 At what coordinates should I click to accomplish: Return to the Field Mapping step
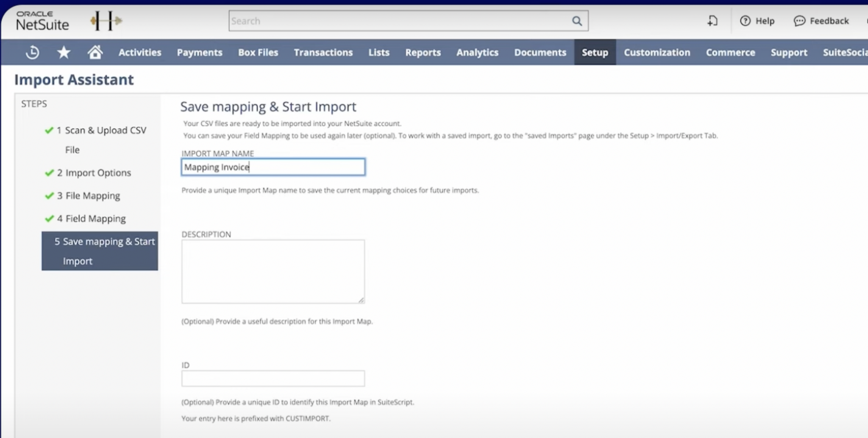[x=92, y=218]
